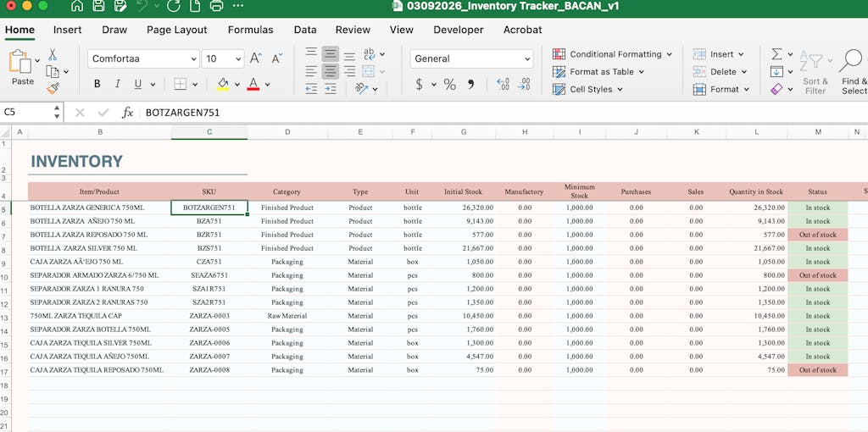Click the Cut scissors icon

pos(53,54)
